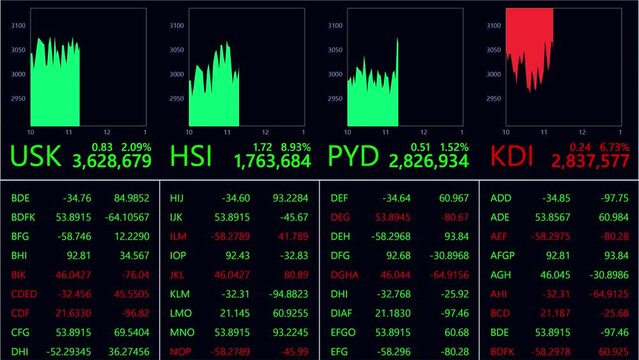Select the DIAF ticker symbol
639x360 pixels.
pos(341,313)
